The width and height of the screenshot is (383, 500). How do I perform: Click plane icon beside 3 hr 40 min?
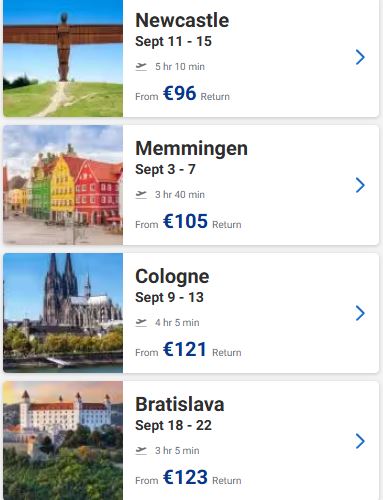point(141,195)
